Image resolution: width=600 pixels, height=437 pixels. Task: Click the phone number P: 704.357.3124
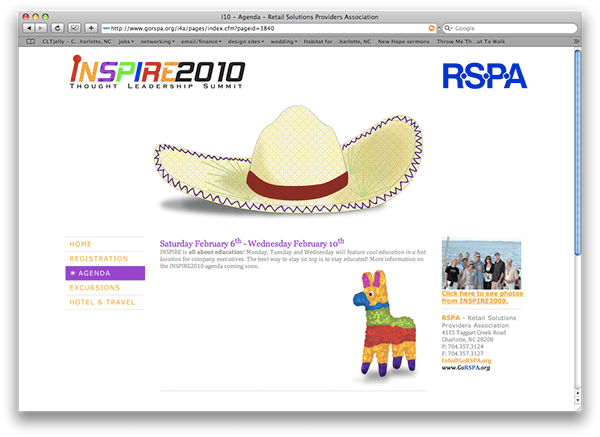point(462,347)
